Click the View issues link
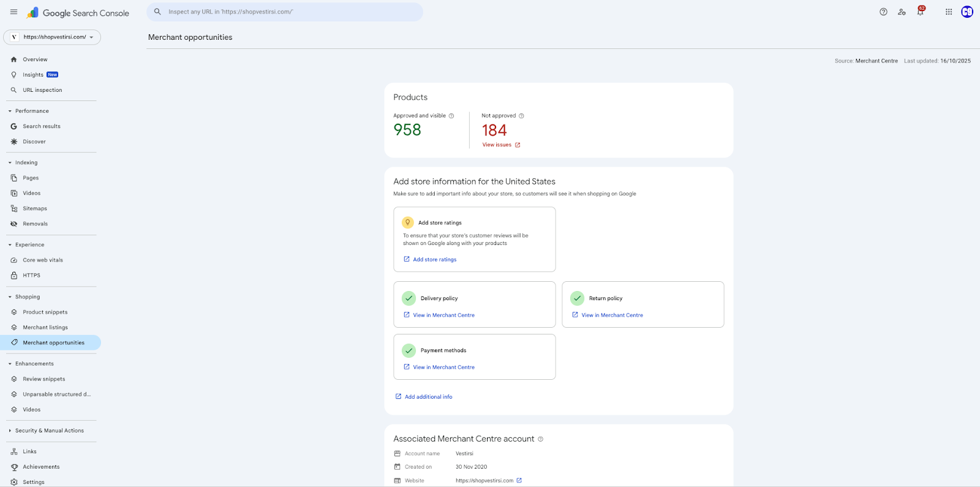980x487 pixels. click(x=497, y=145)
